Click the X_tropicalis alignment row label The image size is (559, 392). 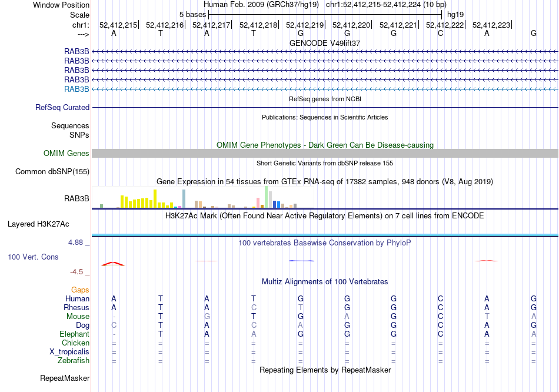[x=69, y=352]
